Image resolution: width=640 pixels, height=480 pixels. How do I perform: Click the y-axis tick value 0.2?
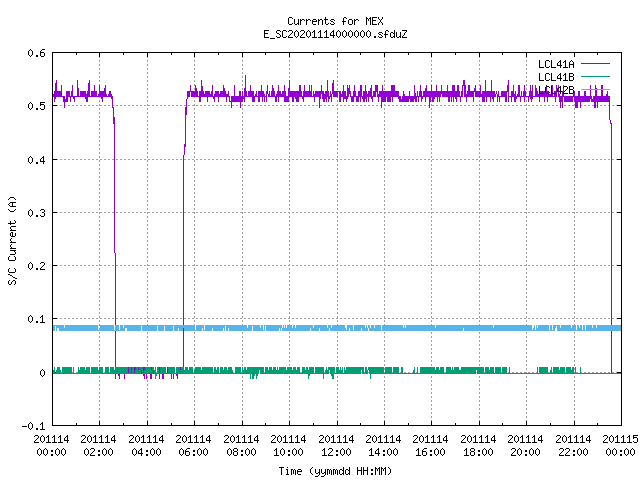pos(36,266)
